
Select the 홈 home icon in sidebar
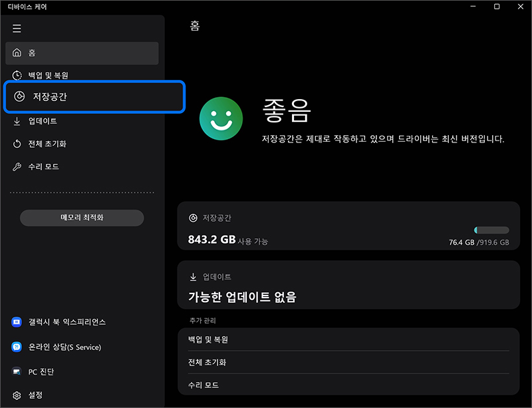pyautogui.click(x=17, y=53)
